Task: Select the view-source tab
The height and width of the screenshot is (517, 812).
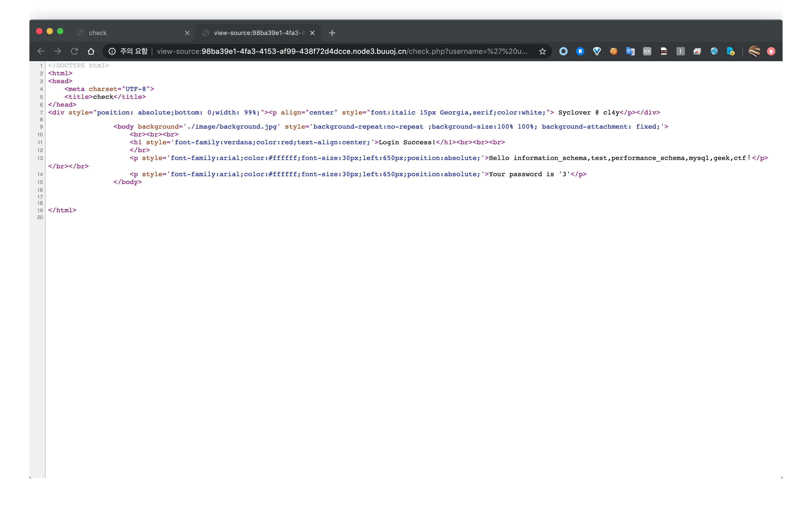Action: click(x=256, y=33)
